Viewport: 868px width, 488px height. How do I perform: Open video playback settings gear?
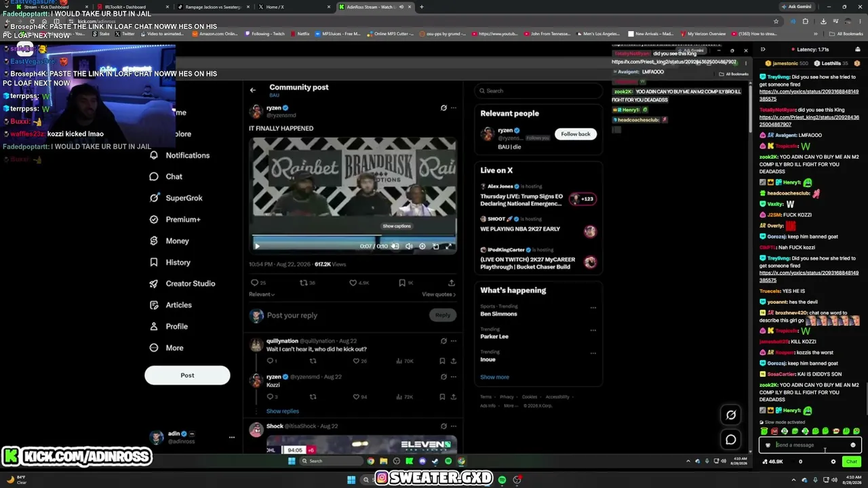[422, 246]
